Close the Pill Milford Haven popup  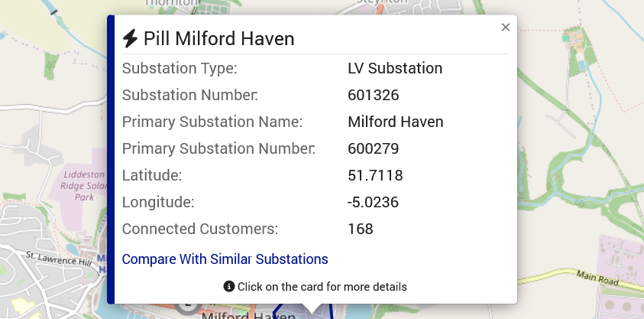pyautogui.click(x=505, y=28)
